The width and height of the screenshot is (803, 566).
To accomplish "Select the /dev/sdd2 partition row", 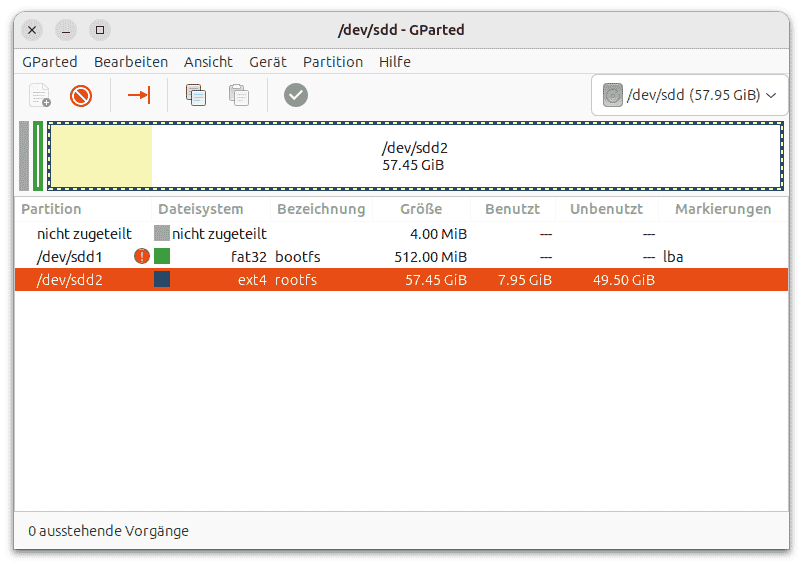I will click(x=402, y=280).
